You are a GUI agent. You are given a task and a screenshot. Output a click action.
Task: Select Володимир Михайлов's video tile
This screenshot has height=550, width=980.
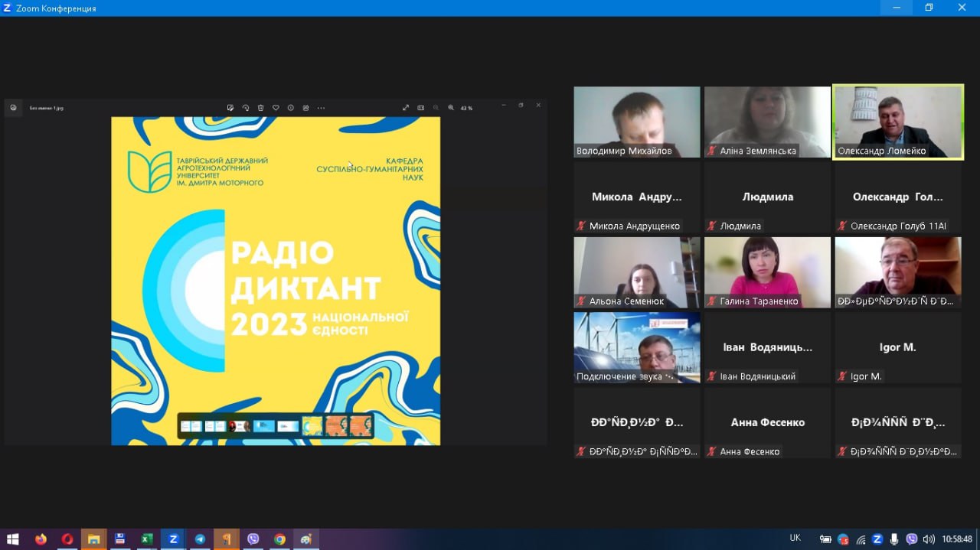(x=636, y=122)
